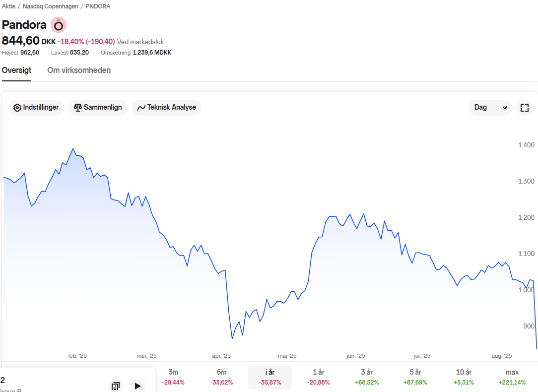
Task: Click the aug. '25 axis label
Action: click(x=502, y=356)
